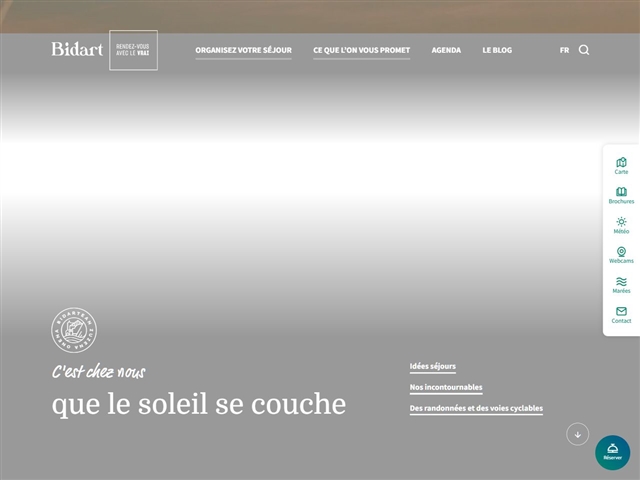Follow the Nos incontournables link
This screenshot has height=480, width=640.
pos(446,387)
